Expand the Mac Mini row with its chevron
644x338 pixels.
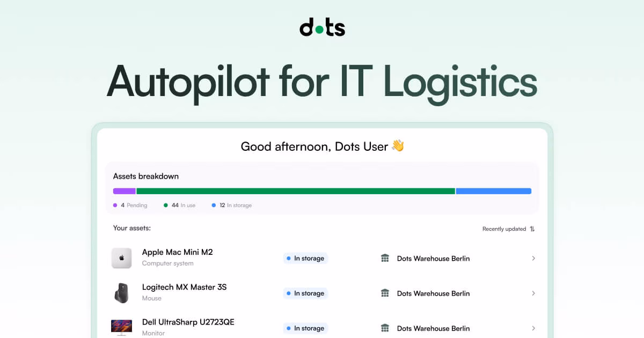click(533, 258)
